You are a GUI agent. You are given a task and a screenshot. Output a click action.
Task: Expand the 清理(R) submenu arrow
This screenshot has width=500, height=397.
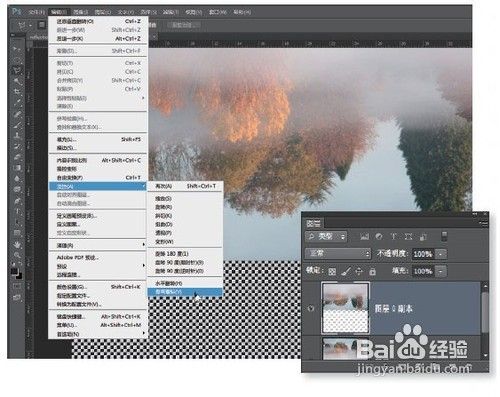coord(144,245)
